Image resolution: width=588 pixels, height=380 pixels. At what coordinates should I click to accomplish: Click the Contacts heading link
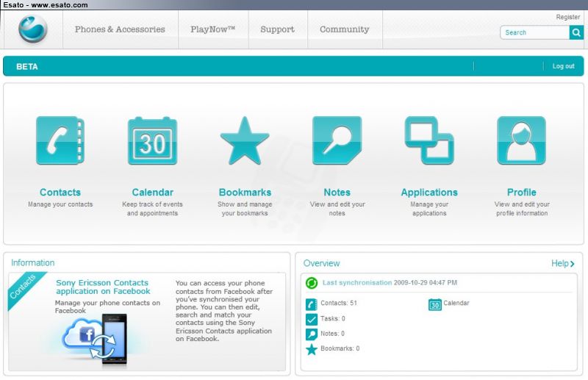tap(60, 192)
